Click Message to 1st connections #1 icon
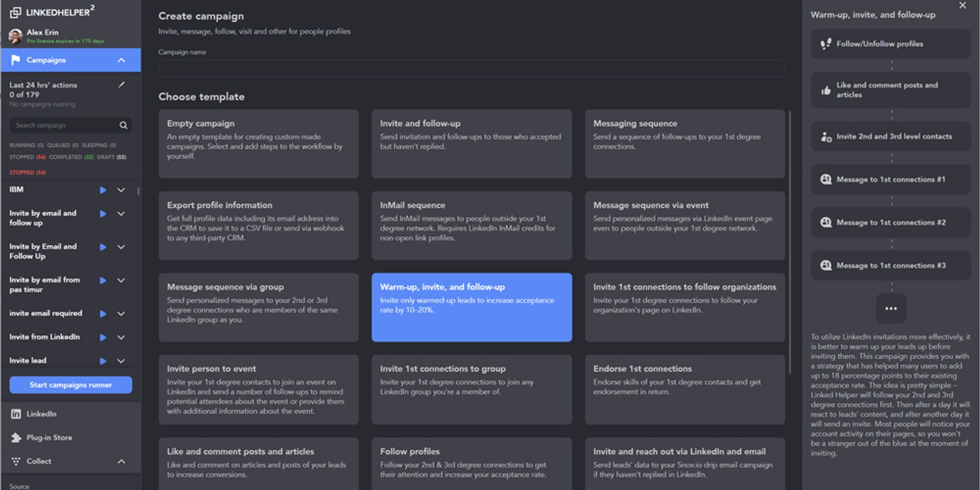Screen dimensions: 980x490 826,179
